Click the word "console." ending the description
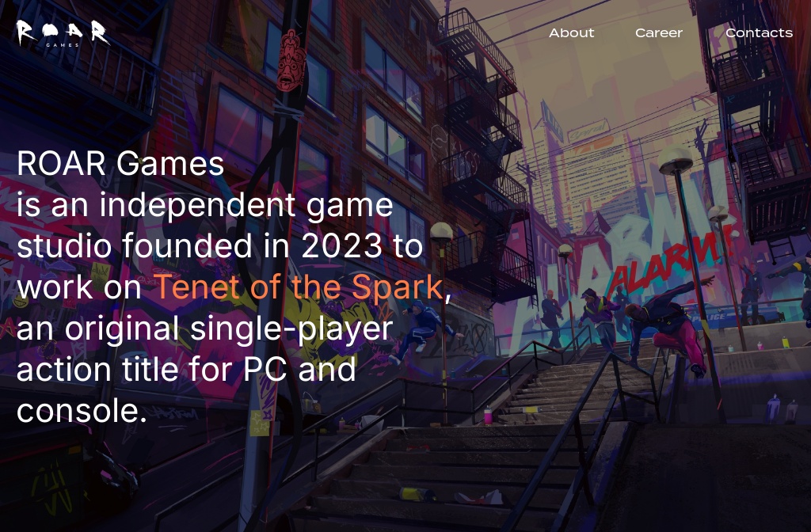Image resolution: width=811 pixels, height=532 pixels. tap(82, 410)
